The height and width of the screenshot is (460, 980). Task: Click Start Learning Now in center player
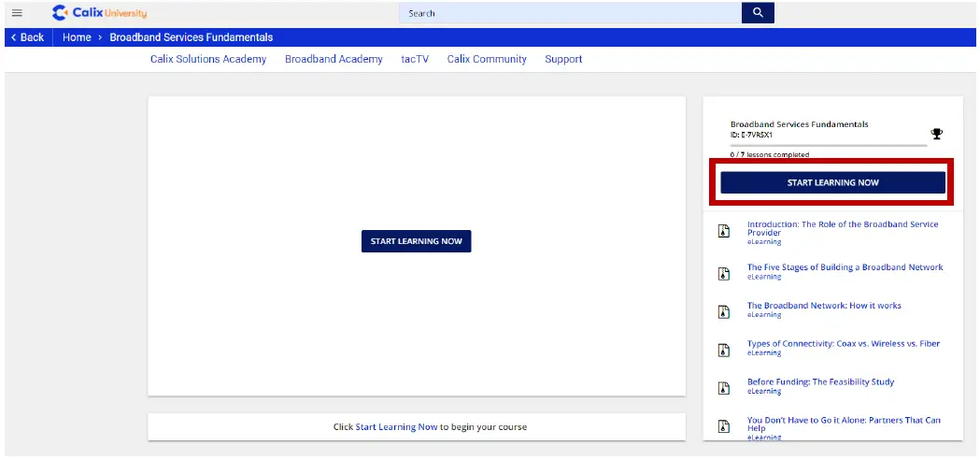[417, 241]
